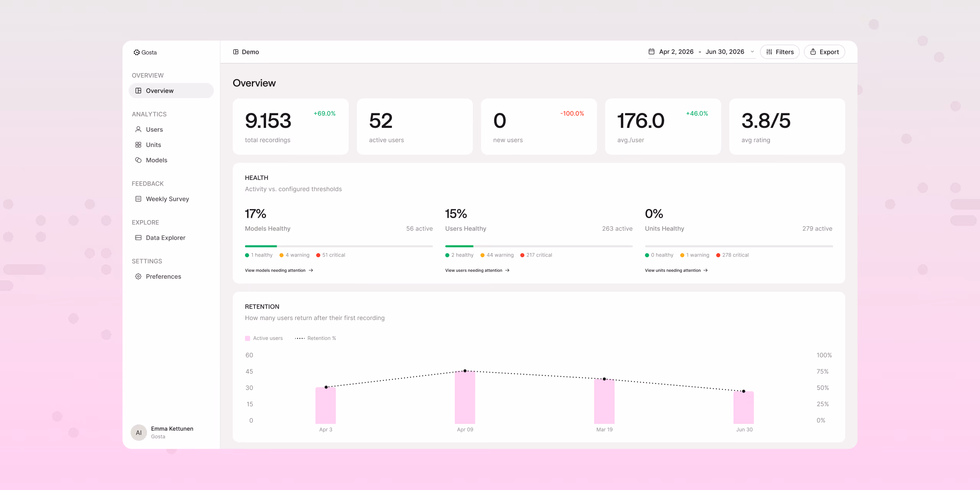980x490 pixels.
Task: Click the 51 critical models label
Action: tap(330, 255)
